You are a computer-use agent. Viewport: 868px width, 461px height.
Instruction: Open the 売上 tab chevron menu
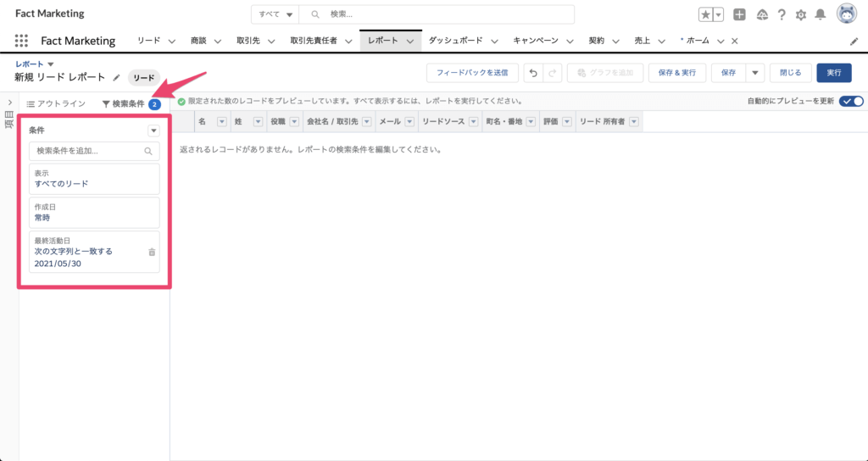tap(661, 41)
